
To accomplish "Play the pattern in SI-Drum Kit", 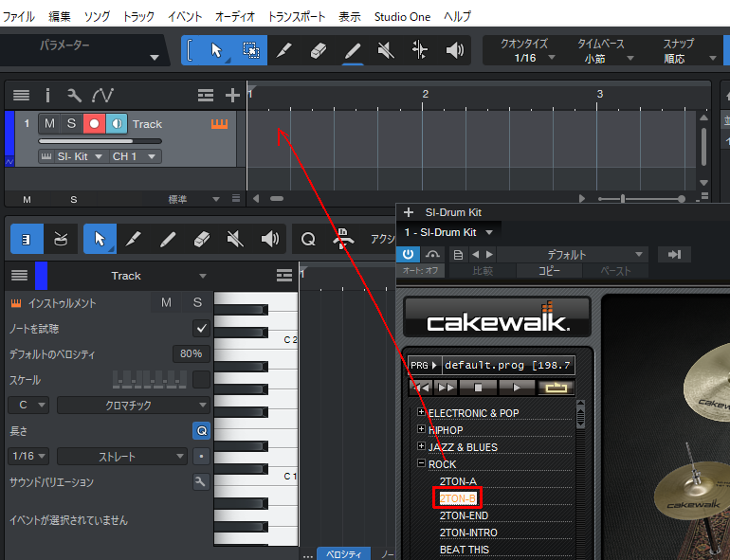I will click(517, 388).
